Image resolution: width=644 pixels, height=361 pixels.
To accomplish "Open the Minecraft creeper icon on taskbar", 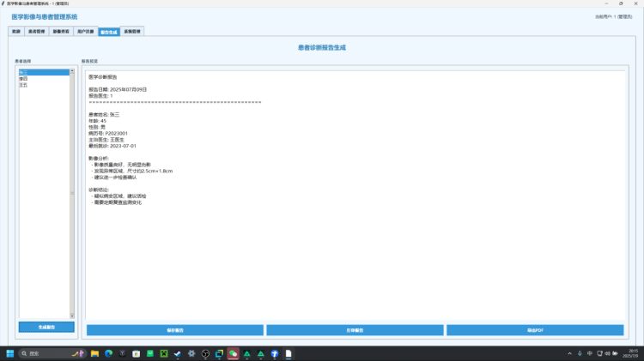I will point(163,353).
